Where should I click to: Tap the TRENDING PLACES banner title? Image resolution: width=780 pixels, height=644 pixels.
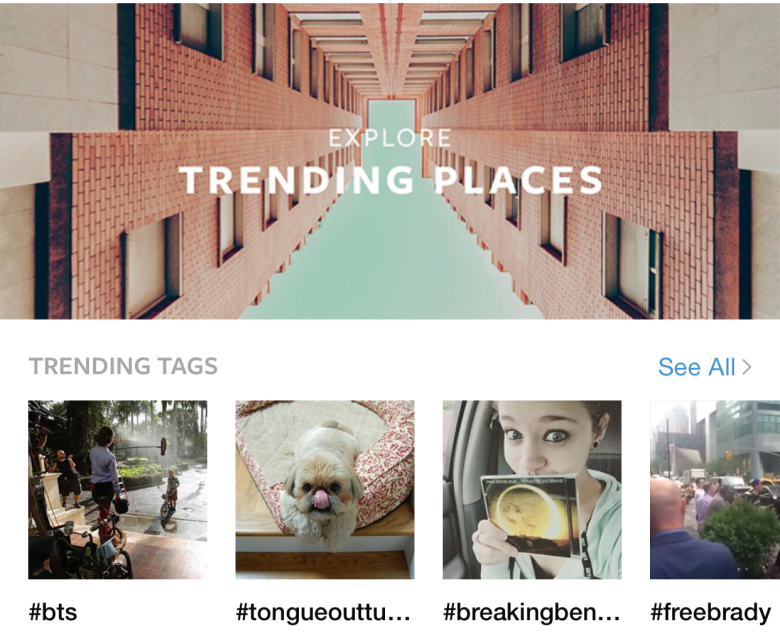coord(390,180)
